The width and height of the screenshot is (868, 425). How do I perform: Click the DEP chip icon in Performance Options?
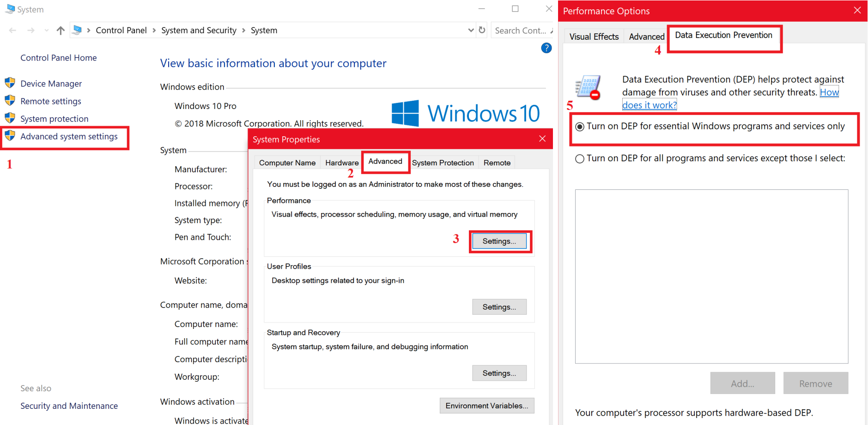tap(588, 88)
